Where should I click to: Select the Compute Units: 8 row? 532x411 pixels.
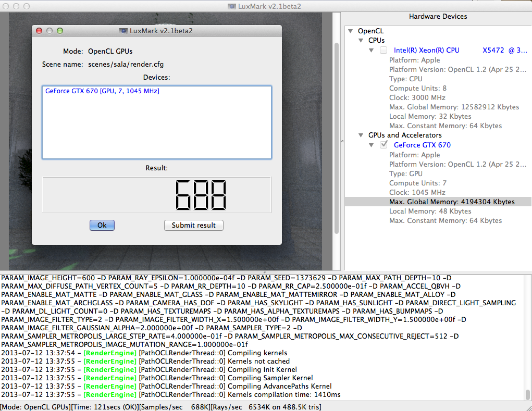point(418,88)
